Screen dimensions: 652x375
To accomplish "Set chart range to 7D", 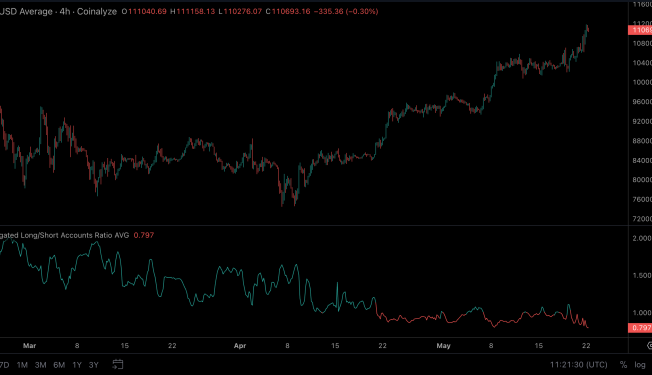I will 4,365.
